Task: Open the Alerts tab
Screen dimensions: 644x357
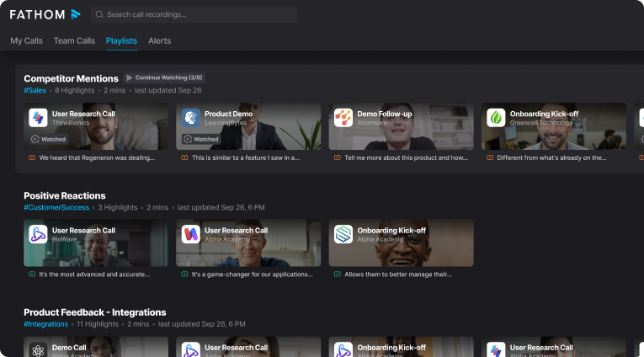Action: 159,40
